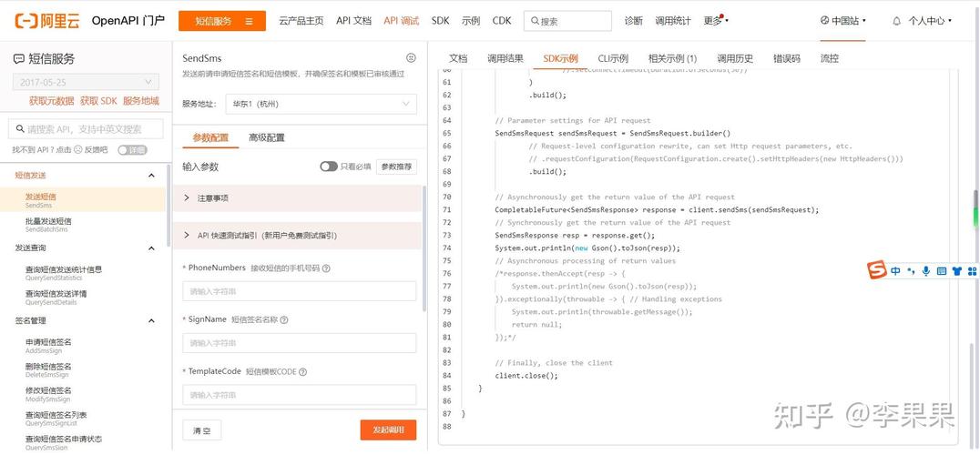Switch to the 相关示例 (1) tab
Image resolution: width=980 pixels, height=455 pixels.
672,58
